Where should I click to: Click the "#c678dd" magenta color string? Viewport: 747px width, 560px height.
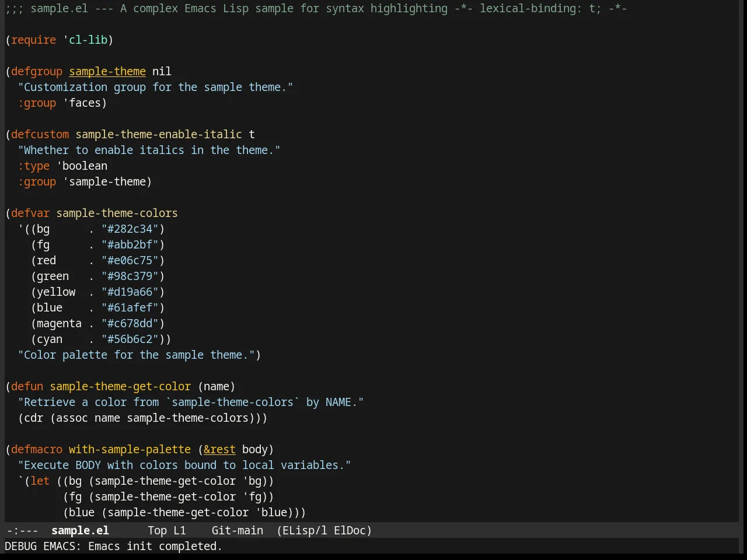point(130,323)
